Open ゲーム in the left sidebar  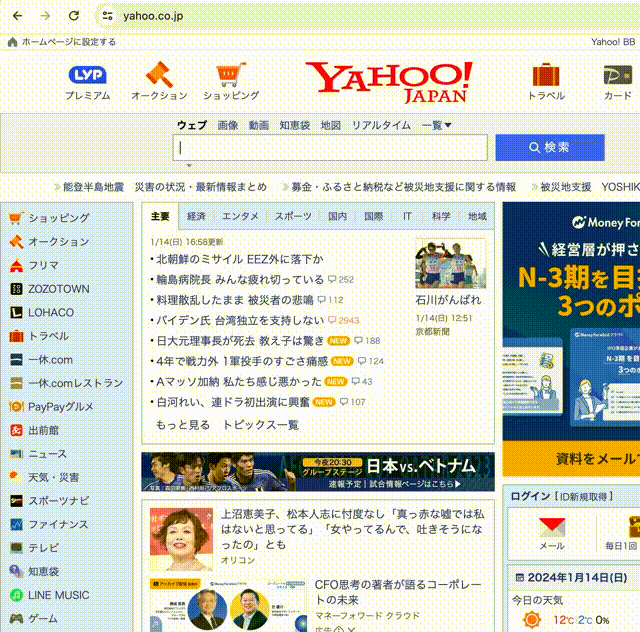(42, 619)
